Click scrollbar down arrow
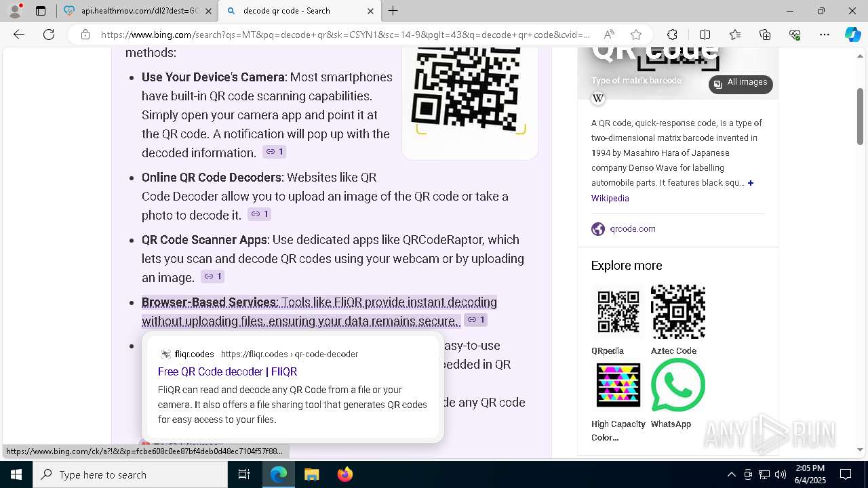 point(861,449)
